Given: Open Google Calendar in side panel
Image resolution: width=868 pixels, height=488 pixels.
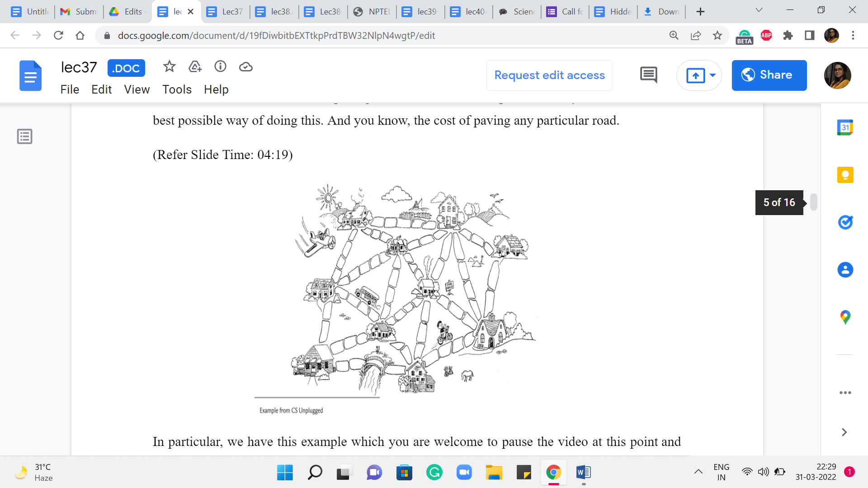Looking at the screenshot, I should [x=845, y=127].
